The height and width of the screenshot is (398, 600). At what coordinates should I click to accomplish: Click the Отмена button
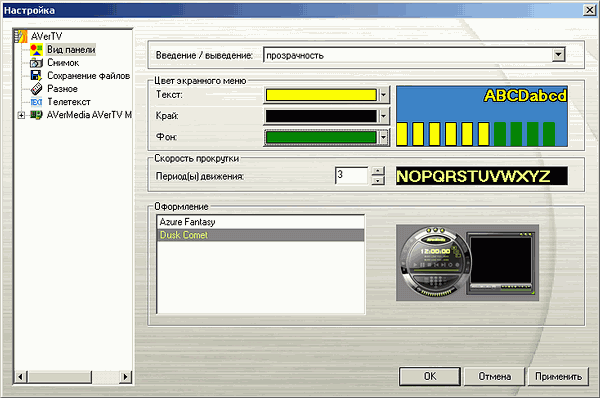click(494, 377)
